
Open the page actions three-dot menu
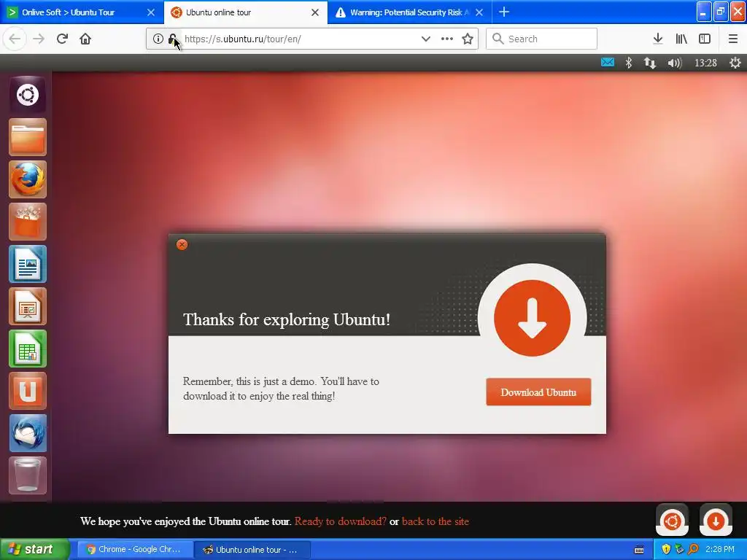coord(447,39)
